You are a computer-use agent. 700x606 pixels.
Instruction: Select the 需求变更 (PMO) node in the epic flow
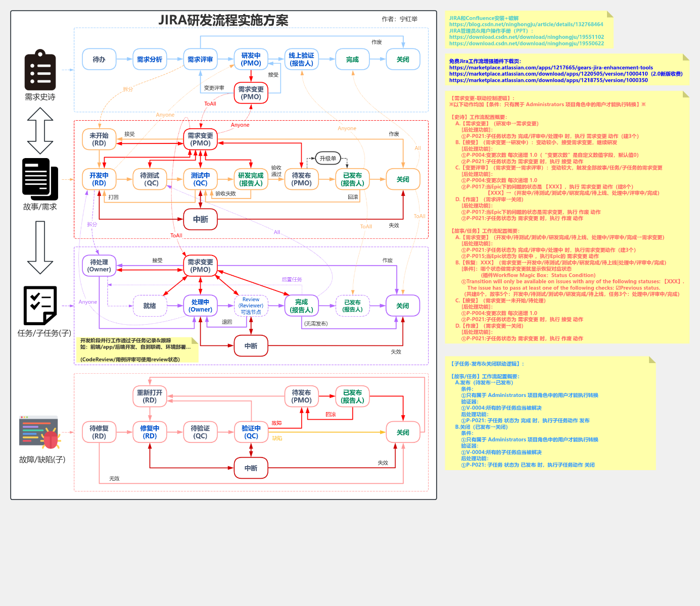click(x=251, y=93)
